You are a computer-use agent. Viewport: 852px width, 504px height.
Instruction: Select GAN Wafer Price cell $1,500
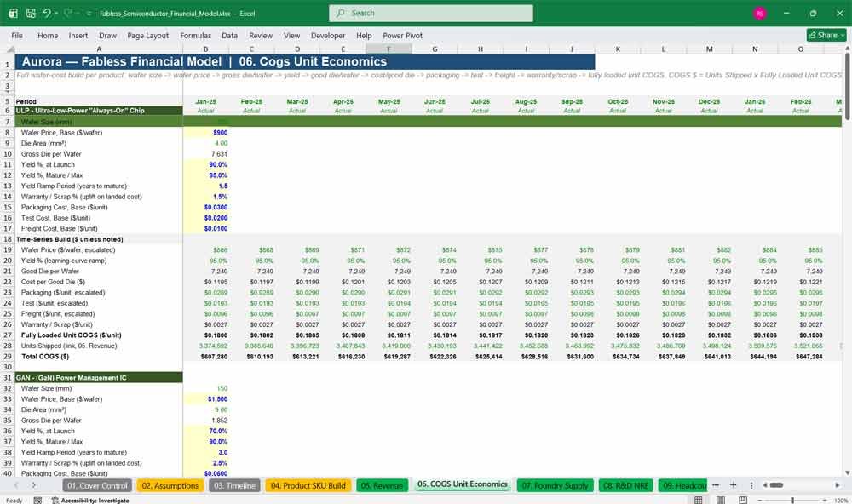206,398
